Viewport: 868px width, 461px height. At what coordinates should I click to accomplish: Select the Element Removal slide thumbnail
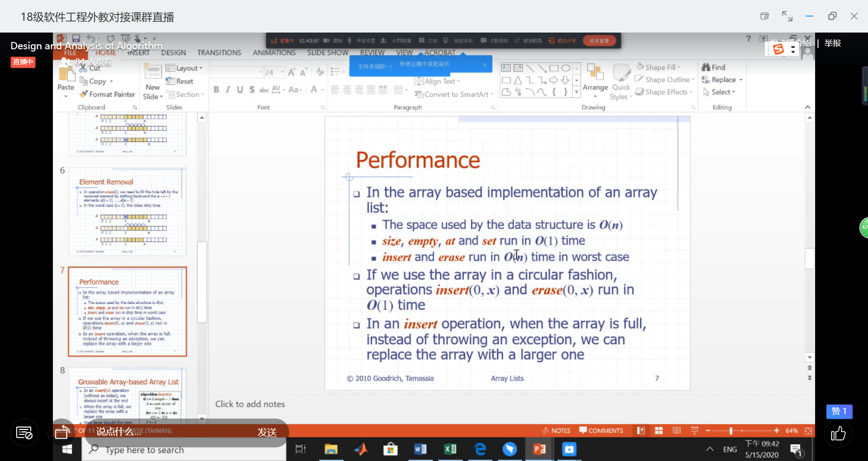point(127,212)
